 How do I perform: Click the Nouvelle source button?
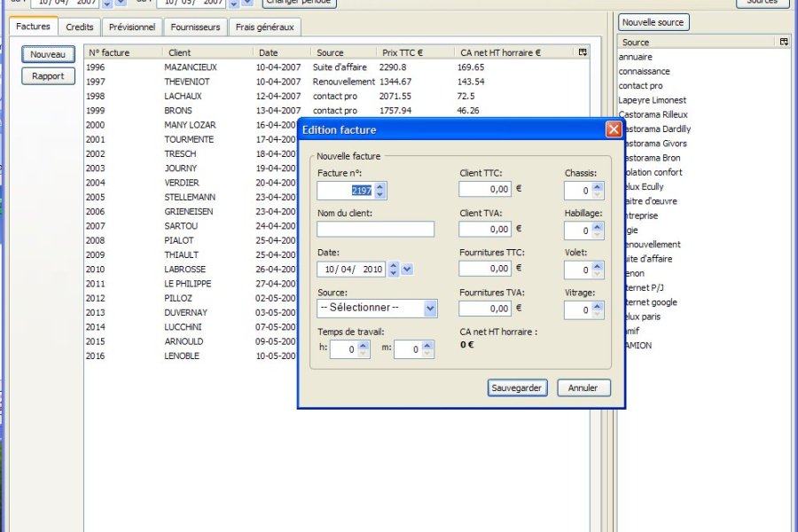click(653, 22)
